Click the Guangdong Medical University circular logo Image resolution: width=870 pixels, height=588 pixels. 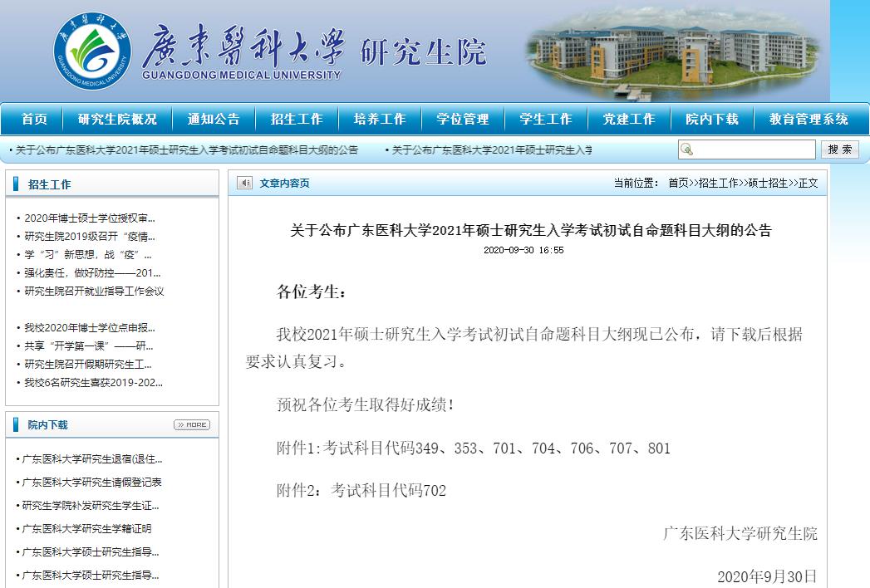(94, 51)
